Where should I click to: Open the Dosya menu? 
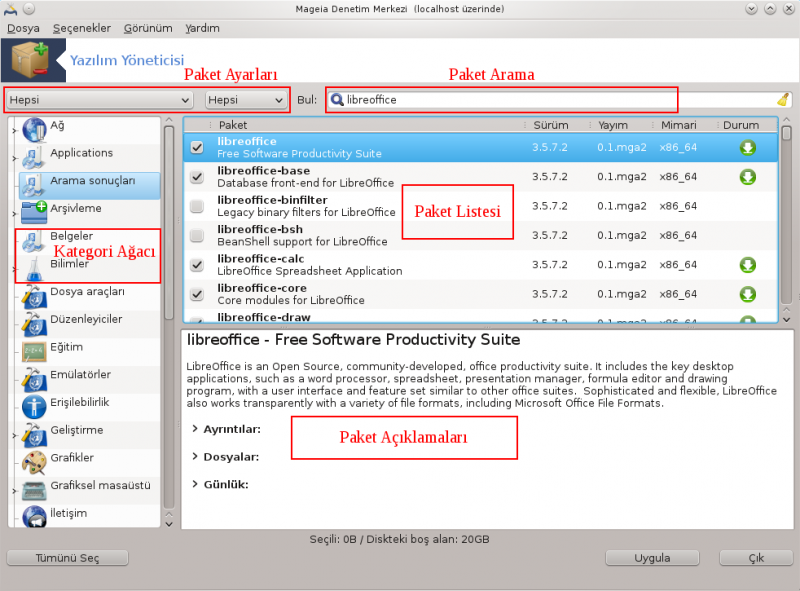pos(23,28)
